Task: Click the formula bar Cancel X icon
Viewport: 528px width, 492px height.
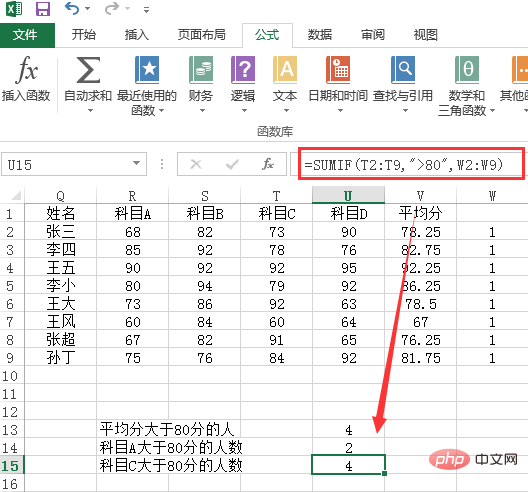Action: [196, 164]
